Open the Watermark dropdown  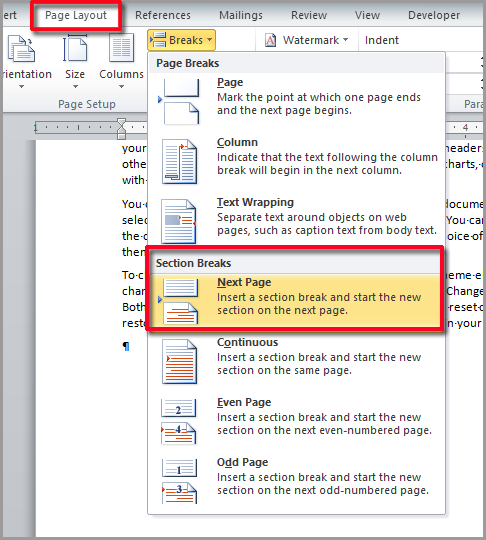click(307, 40)
